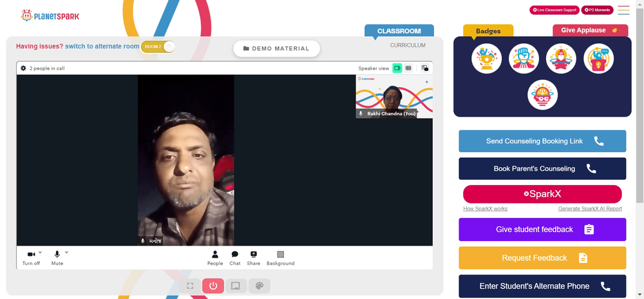The width and height of the screenshot is (644, 299).
Task: Launch SparkX
Action: click(x=542, y=194)
